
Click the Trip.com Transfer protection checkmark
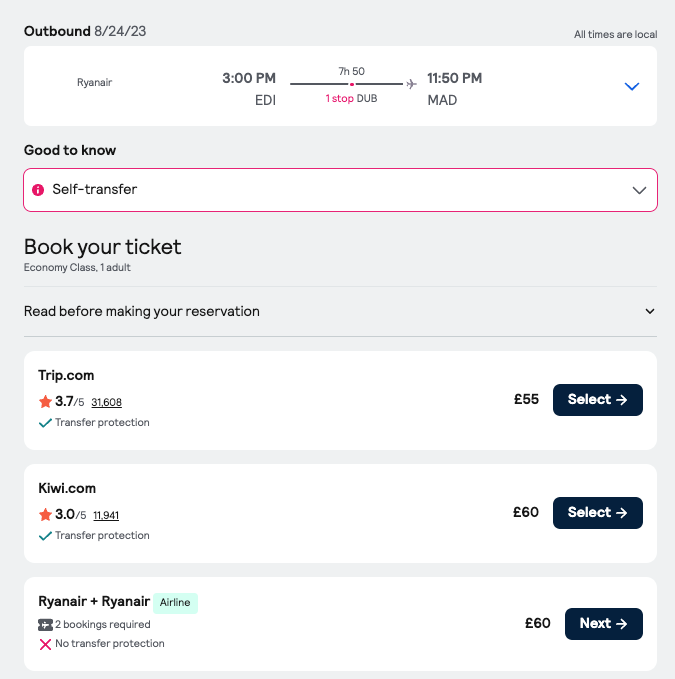coord(45,423)
